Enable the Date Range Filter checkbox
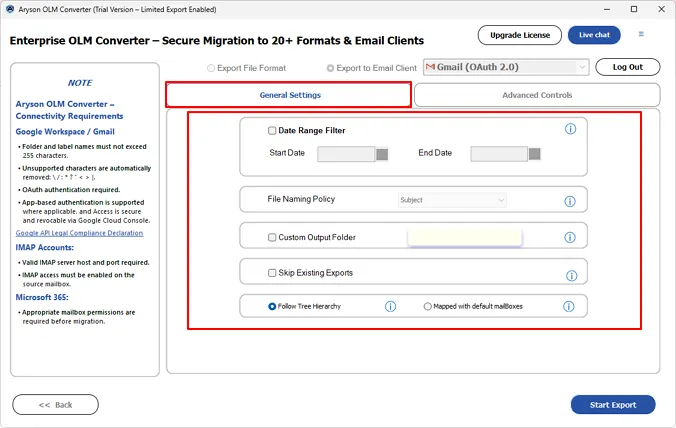This screenshot has height=428, width=676. (x=272, y=130)
